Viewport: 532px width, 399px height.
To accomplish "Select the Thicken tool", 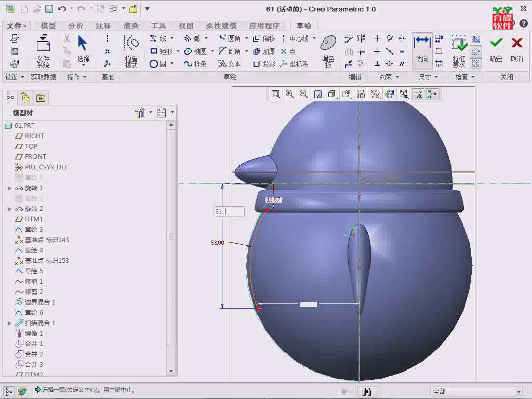I will (x=264, y=51).
